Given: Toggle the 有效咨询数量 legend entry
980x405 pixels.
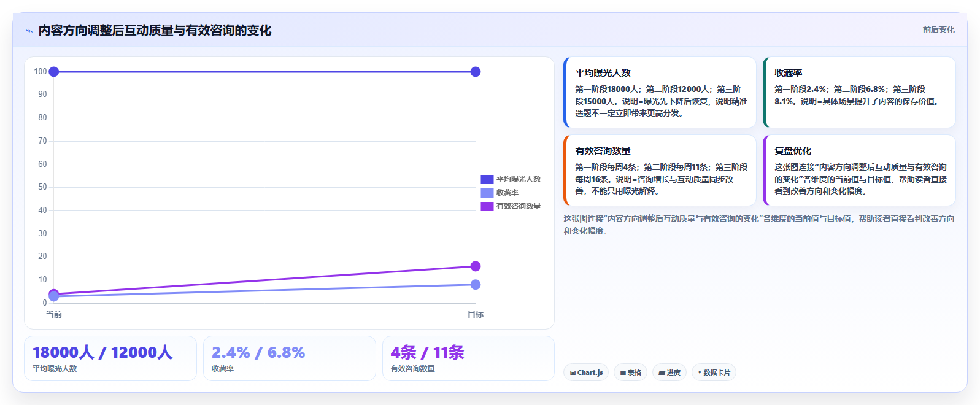Looking at the screenshot, I should click(x=511, y=206).
